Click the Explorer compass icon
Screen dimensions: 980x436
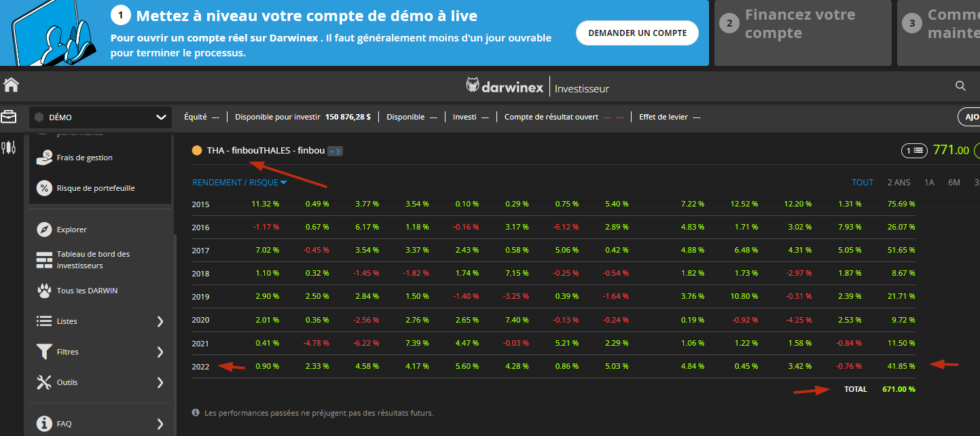[x=44, y=230]
